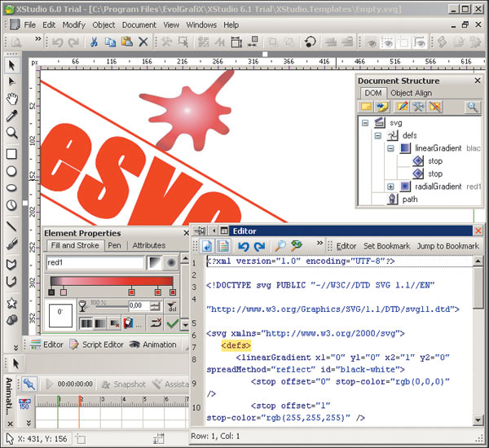The height and width of the screenshot is (448, 489).
Task: Collapse the linearGradient tree node
Action: point(392,149)
